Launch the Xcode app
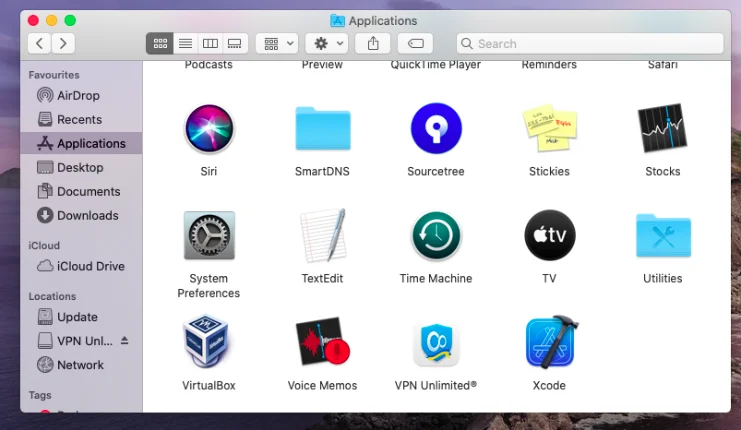 pyautogui.click(x=549, y=344)
